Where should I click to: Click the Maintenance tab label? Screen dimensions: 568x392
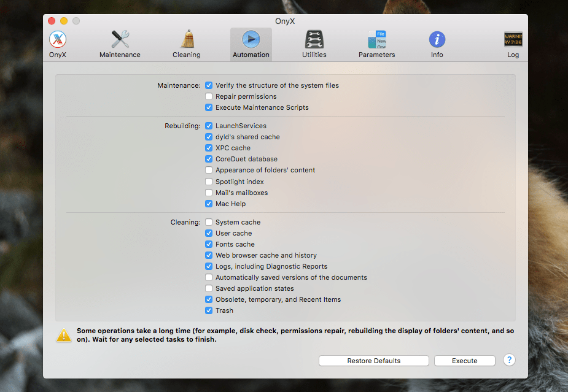coord(120,55)
